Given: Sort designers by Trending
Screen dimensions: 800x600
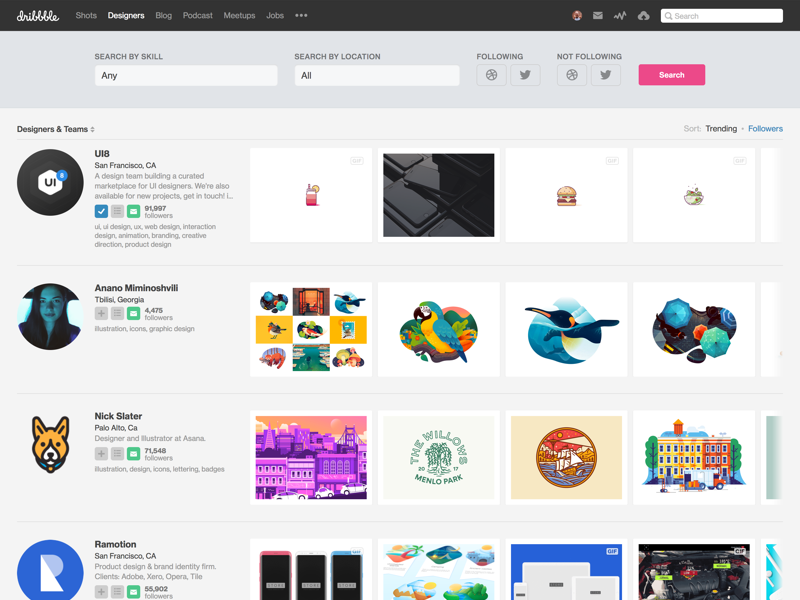Looking at the screenshot, I should 721,129.
